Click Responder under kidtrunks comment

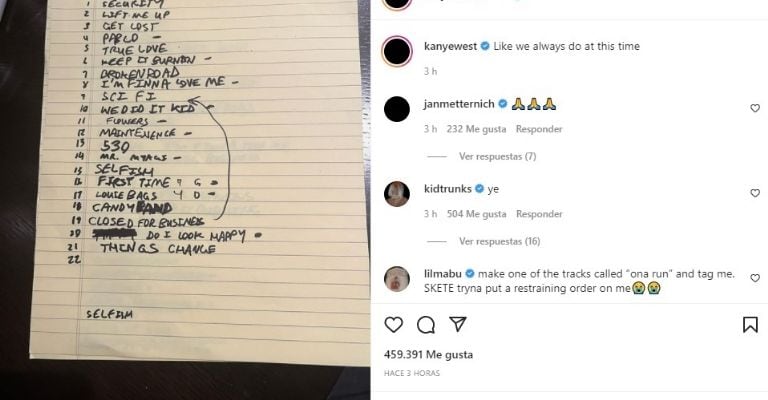(x=539, y=214)
